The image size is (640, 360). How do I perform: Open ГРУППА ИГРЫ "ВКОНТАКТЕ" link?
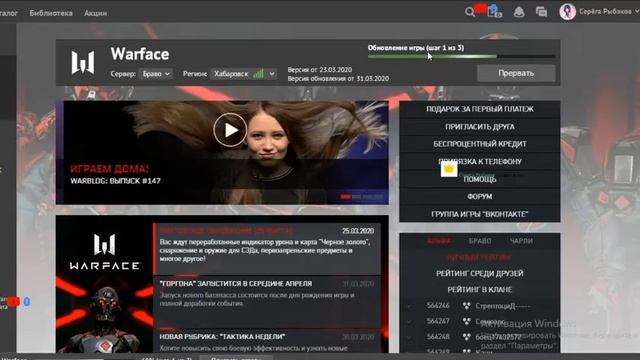480,214
